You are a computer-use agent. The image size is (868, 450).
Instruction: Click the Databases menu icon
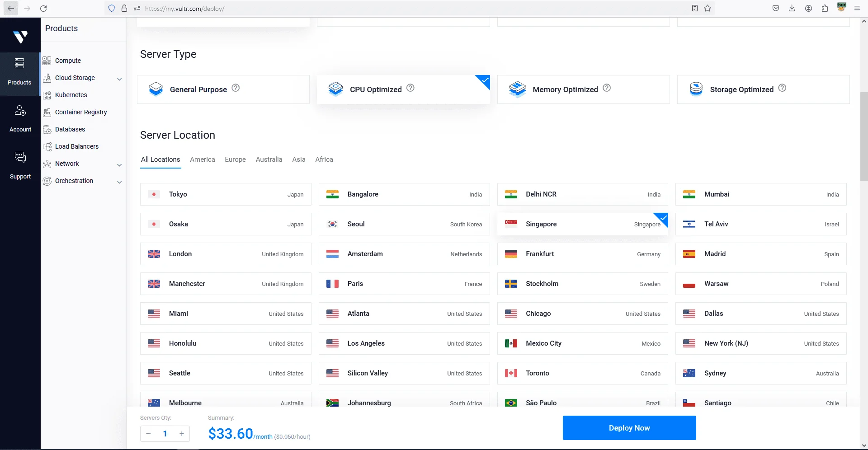[x=47, y=129]
